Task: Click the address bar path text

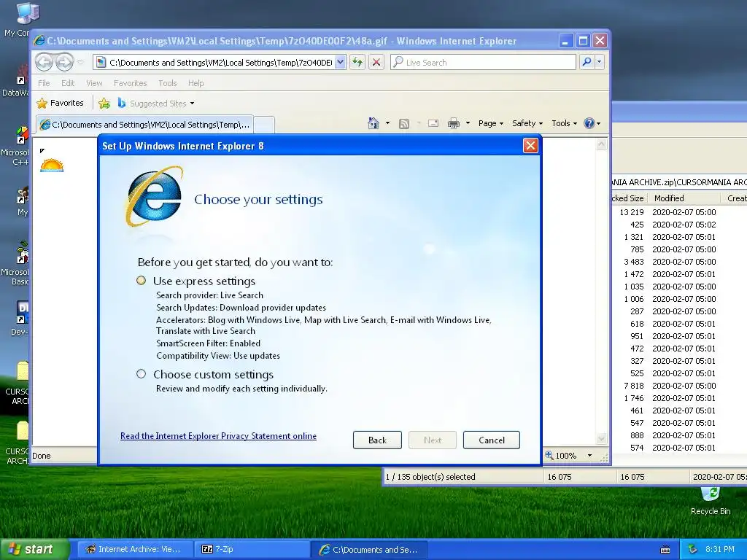Action: pos(220,63)
